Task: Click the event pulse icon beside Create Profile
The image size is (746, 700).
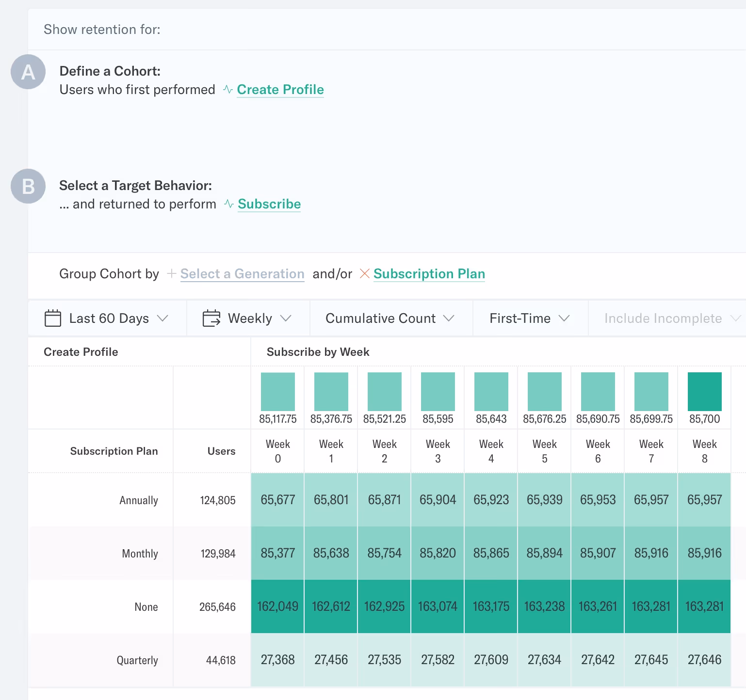Action: click(x=228, y=90)
